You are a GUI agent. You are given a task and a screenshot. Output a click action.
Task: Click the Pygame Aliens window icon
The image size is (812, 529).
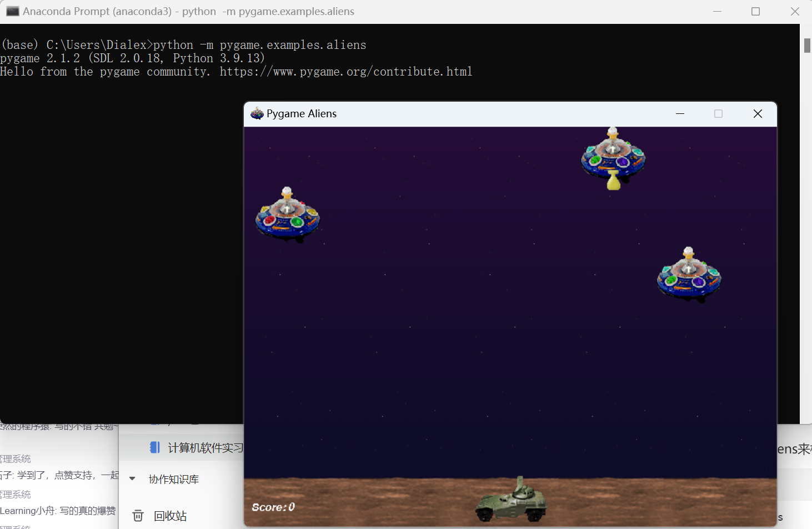[x=257, y=113]
